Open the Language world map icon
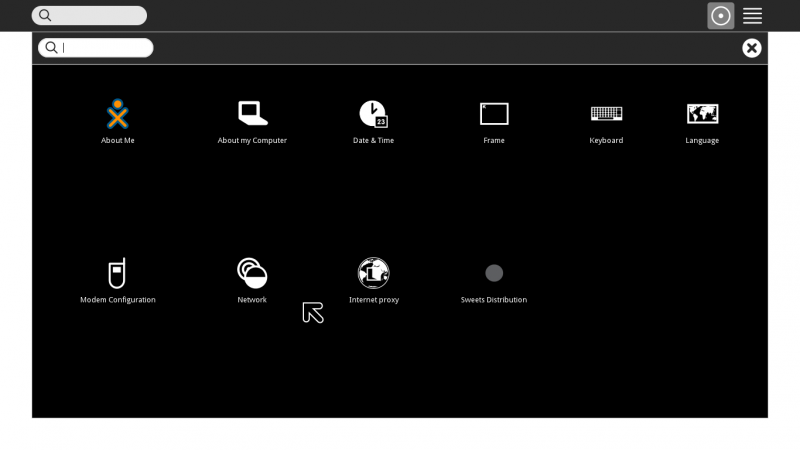Viewport: 800px width, 450px height. pyautogui.click(x=702, y=113)
